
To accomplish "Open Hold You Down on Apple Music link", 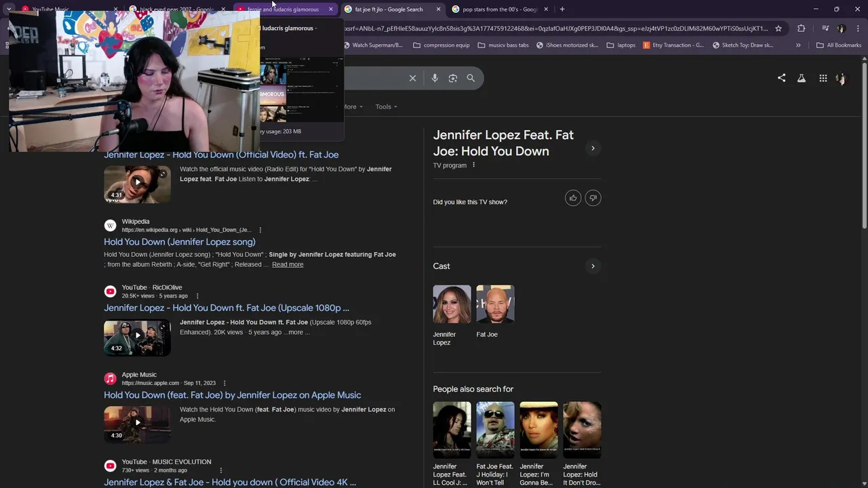I will point(233,395).
